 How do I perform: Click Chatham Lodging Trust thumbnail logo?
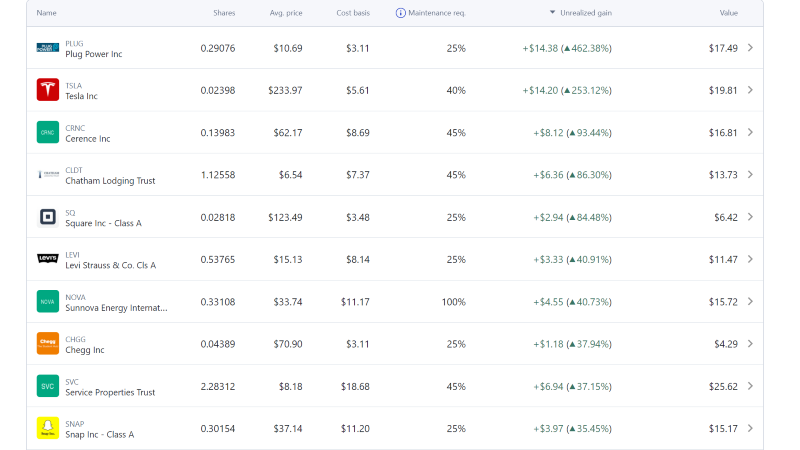coord(48,175)
